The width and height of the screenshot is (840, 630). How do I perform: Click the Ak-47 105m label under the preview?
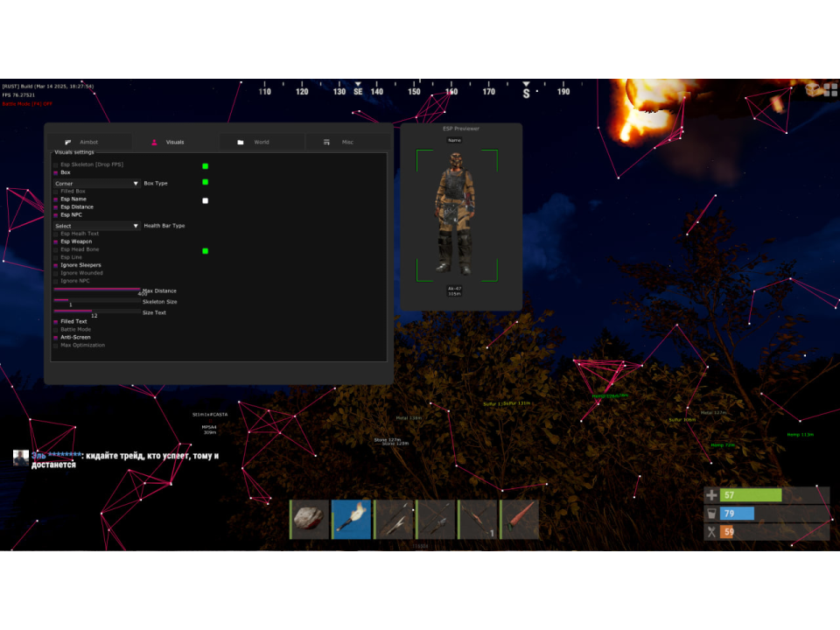point(454,290)
